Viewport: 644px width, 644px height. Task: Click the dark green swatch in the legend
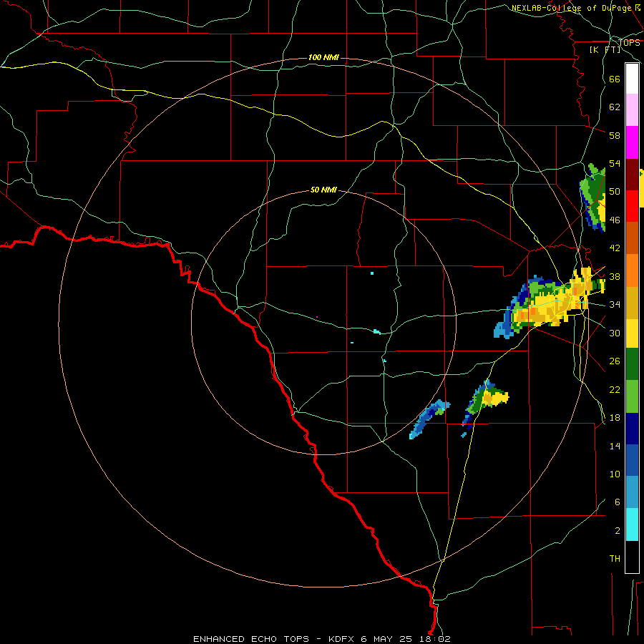coord(632,364)
